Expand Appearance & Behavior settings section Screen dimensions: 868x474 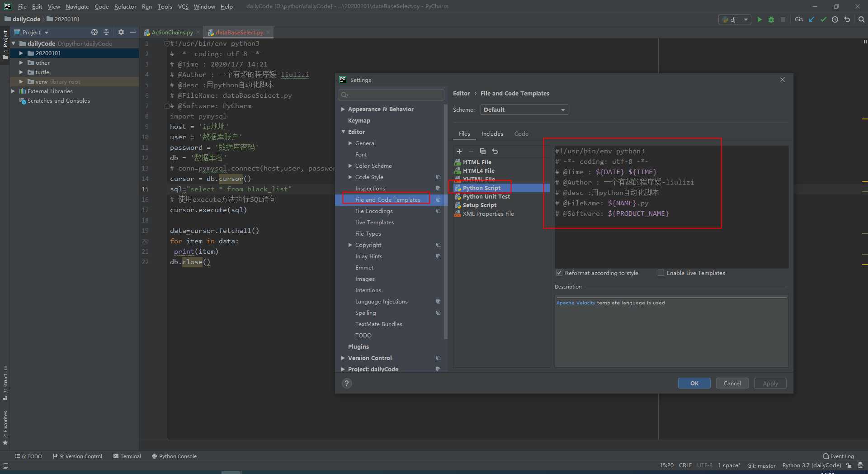point(343,109)
